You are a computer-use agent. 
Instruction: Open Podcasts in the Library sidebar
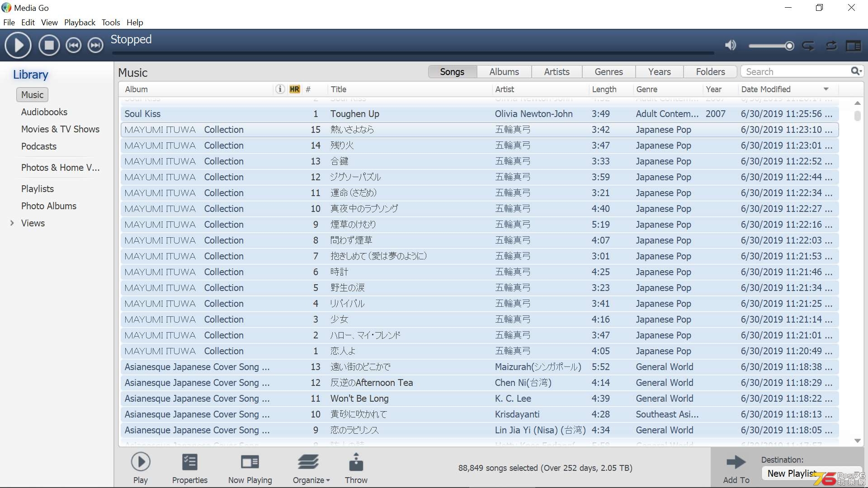coord(39,146)
